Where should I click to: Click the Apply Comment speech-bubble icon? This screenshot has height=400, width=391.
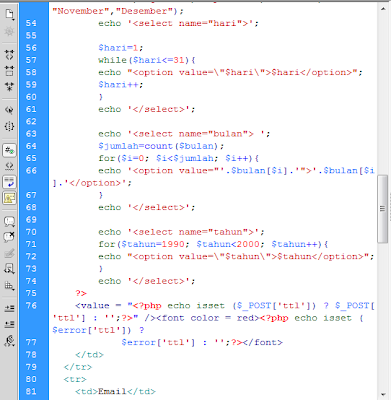[9, 221]
